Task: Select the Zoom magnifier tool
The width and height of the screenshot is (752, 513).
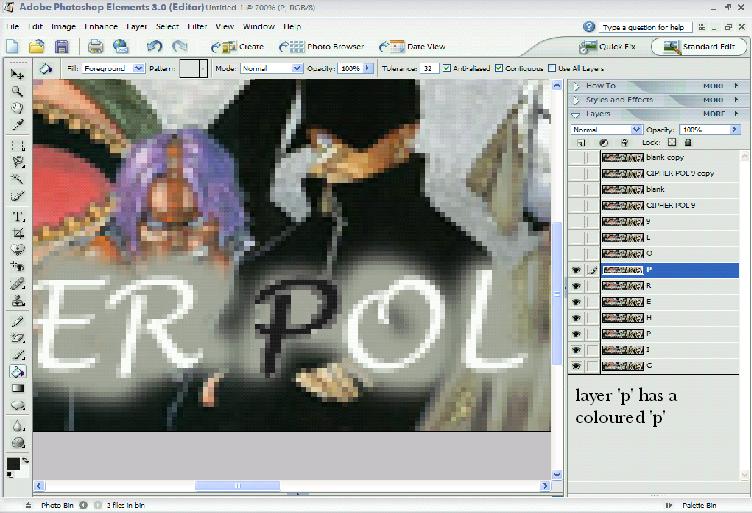Action: click(18, 91)
